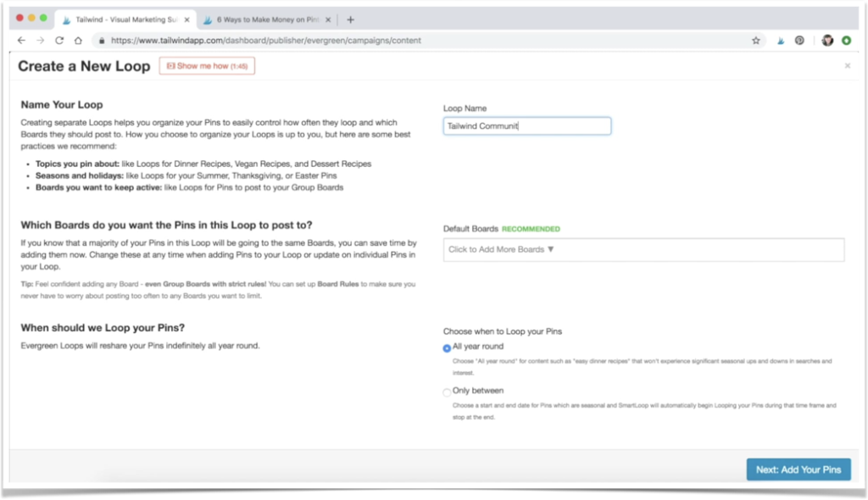This screenshot has width=868, height=500.
Task: Close the Create a New Loop dialog
Action: 848,66
